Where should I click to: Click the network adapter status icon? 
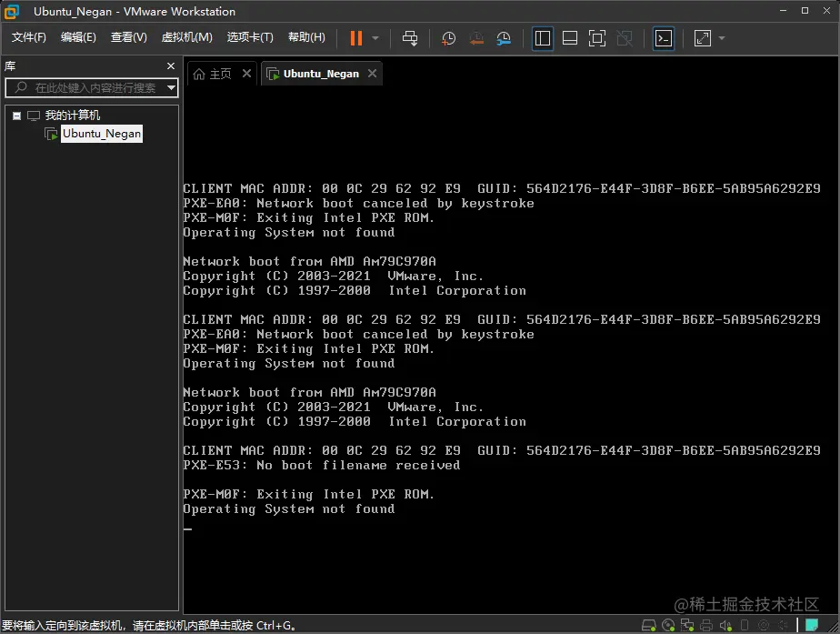[687, 625]
